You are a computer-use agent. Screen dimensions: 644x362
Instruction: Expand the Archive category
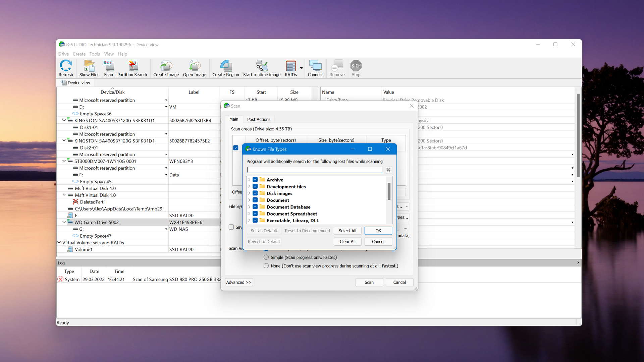(249, 180)
